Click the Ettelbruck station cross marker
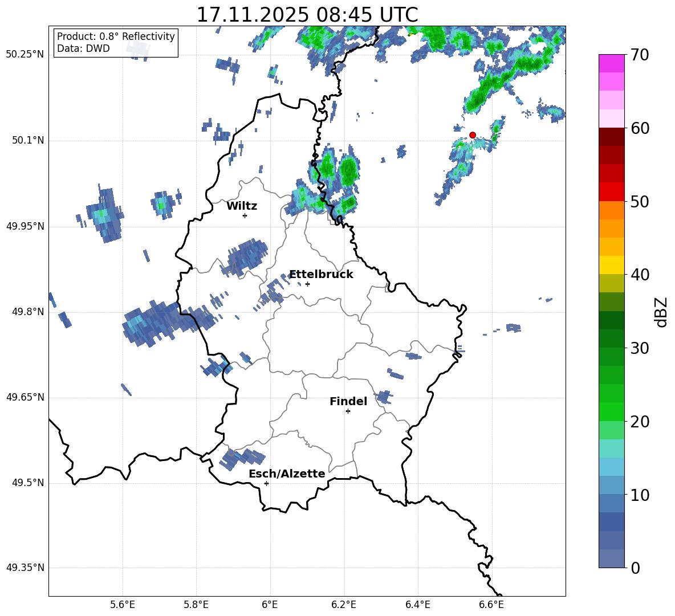This screenshot has height=616, width=675. click(x=307, y=284)
